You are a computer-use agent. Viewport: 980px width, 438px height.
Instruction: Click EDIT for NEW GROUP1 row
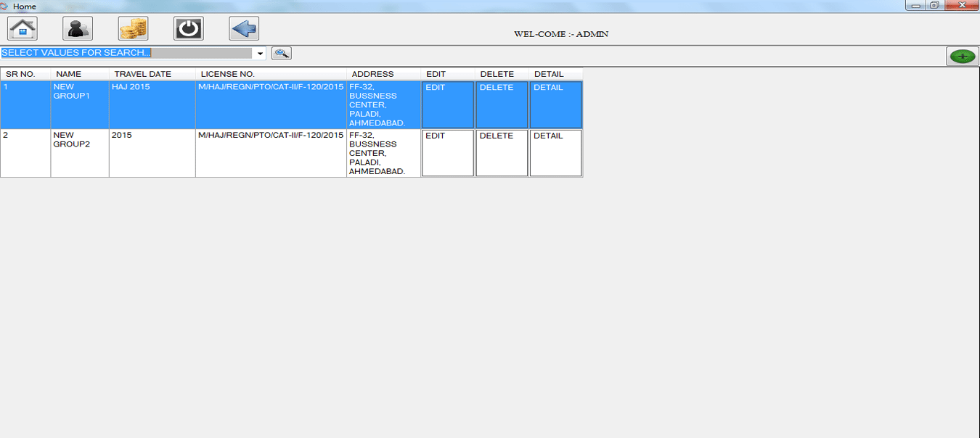click(448, 104)
